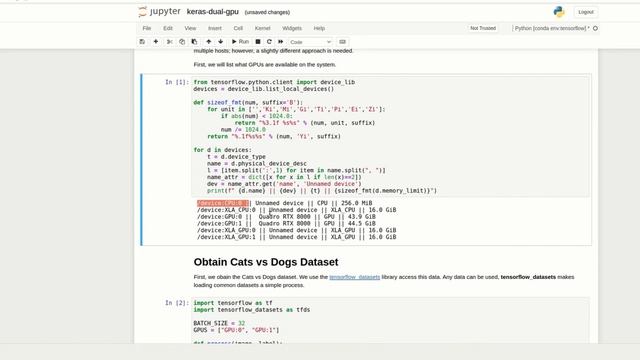Click the /device:XLA_GPU:1 output line
Viewport: 640px width, 360px height.
296,237
